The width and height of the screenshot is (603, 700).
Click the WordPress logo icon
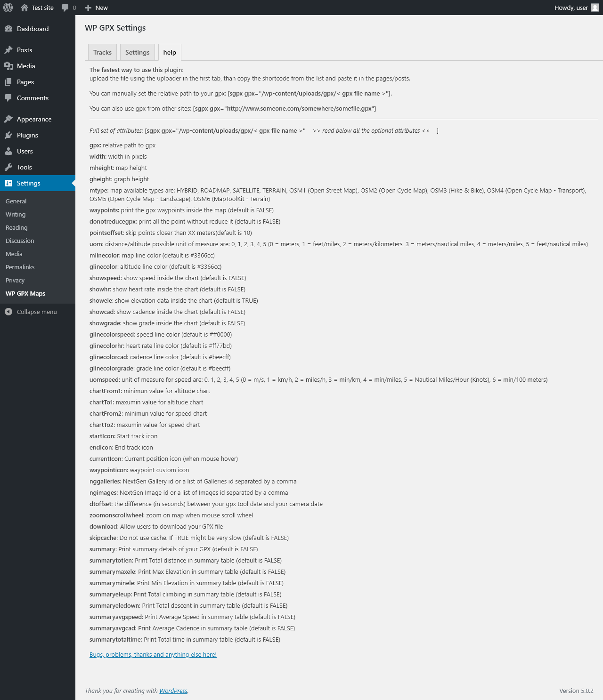(8, 8)
